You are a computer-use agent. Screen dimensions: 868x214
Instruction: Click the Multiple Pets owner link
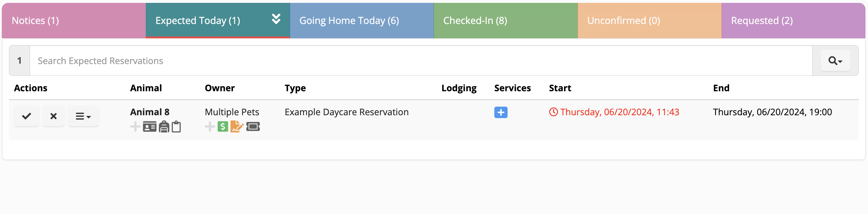coord(232,112)
